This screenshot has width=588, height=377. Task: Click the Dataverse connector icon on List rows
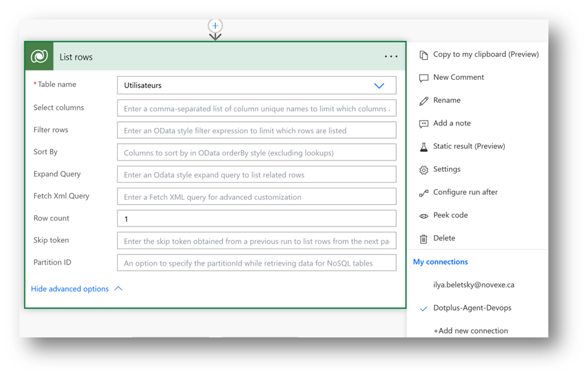click(40, 57)
